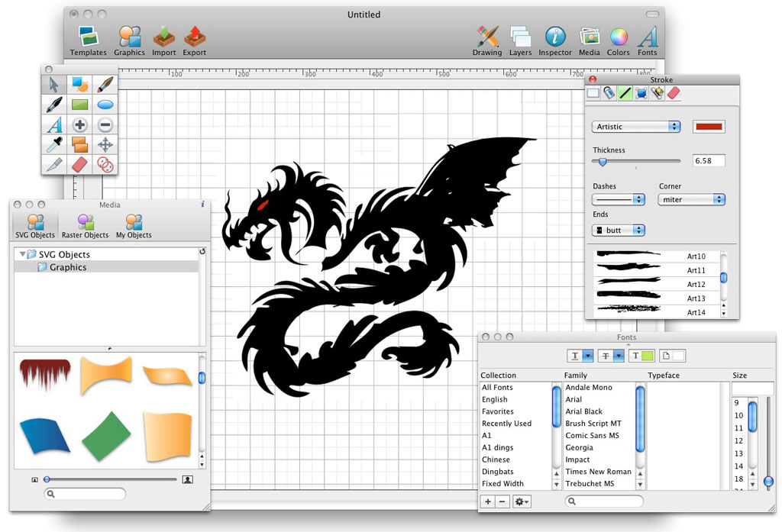This screenshot has width=782, height=532.
Task: Click the red stroke color swatch
Action: pyautogui.click(x=709, y=127)
